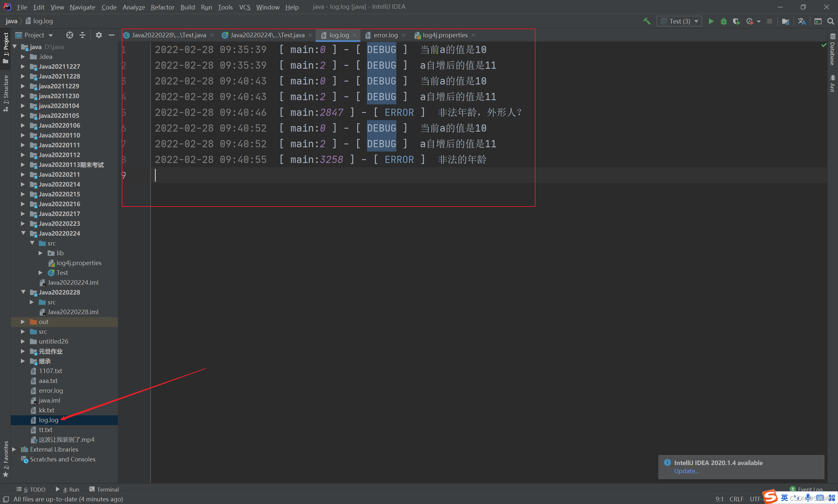Open the Project view selector dropdown

[34, 35]
